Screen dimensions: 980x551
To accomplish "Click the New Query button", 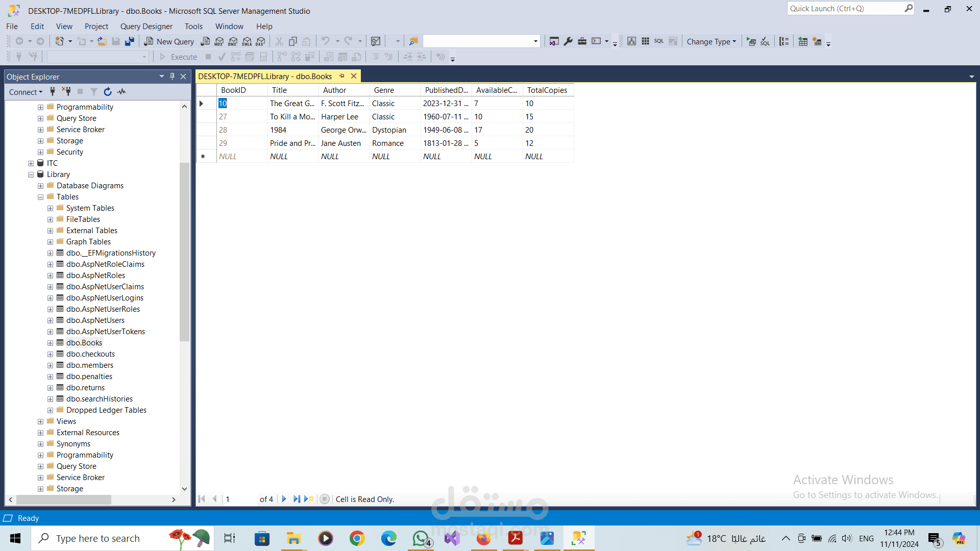I will [169, 41].
